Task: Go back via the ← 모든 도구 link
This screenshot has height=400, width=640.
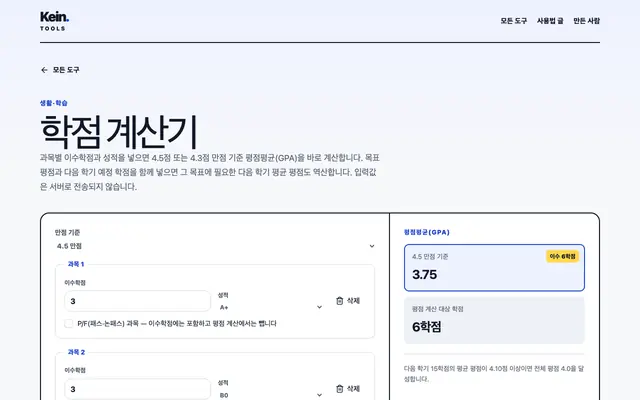Action: [x=60, y=70]
